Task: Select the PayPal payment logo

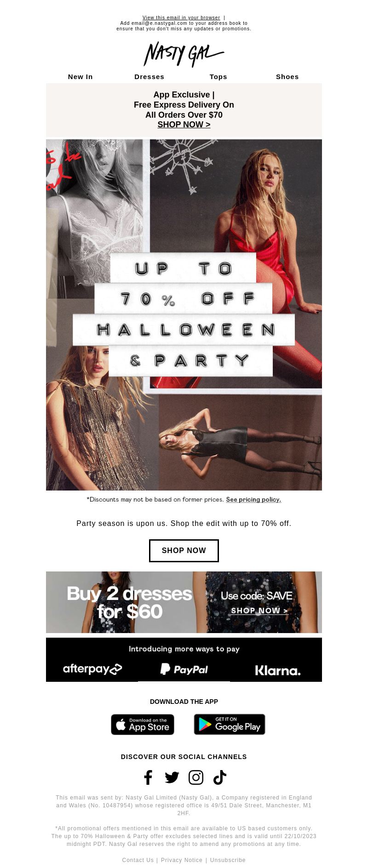Action: click(x=184, y=669)
